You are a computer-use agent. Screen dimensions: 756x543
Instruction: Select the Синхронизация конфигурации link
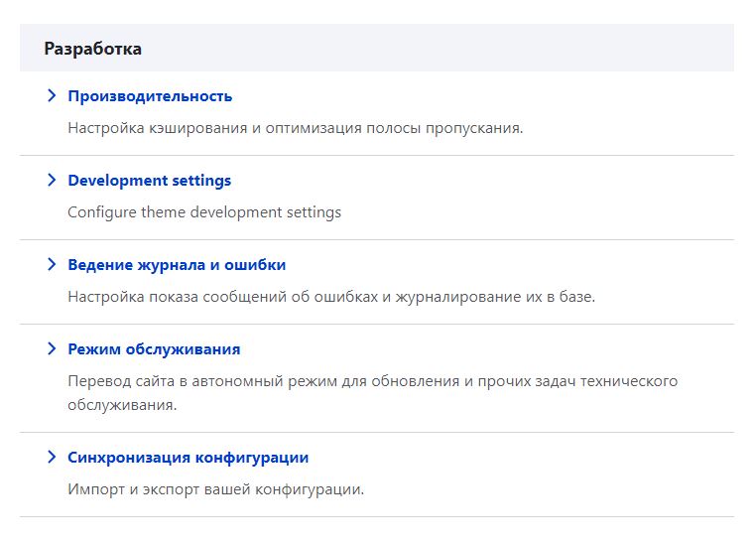[x=189, y=458]
